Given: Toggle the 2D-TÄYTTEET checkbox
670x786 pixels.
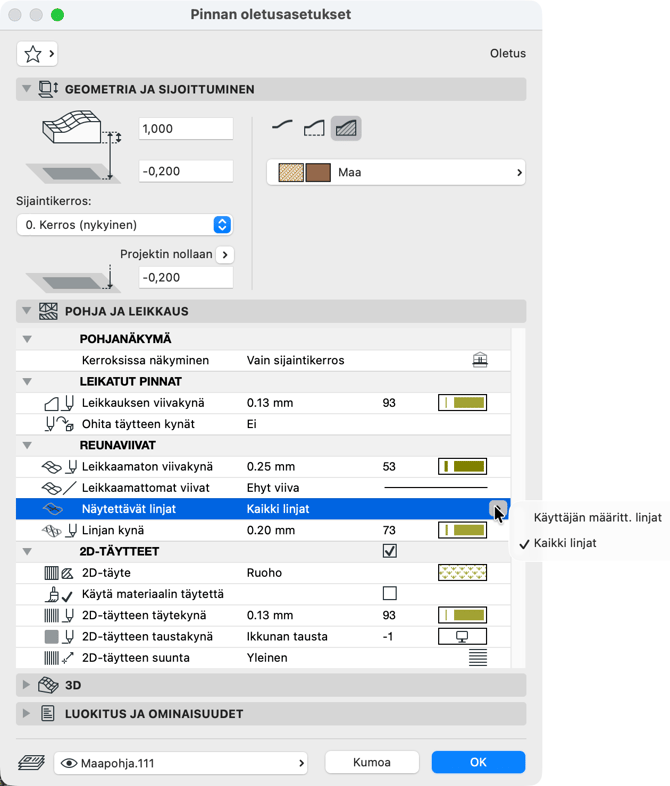Looking at the screenshot, I should tap(390, 551).
